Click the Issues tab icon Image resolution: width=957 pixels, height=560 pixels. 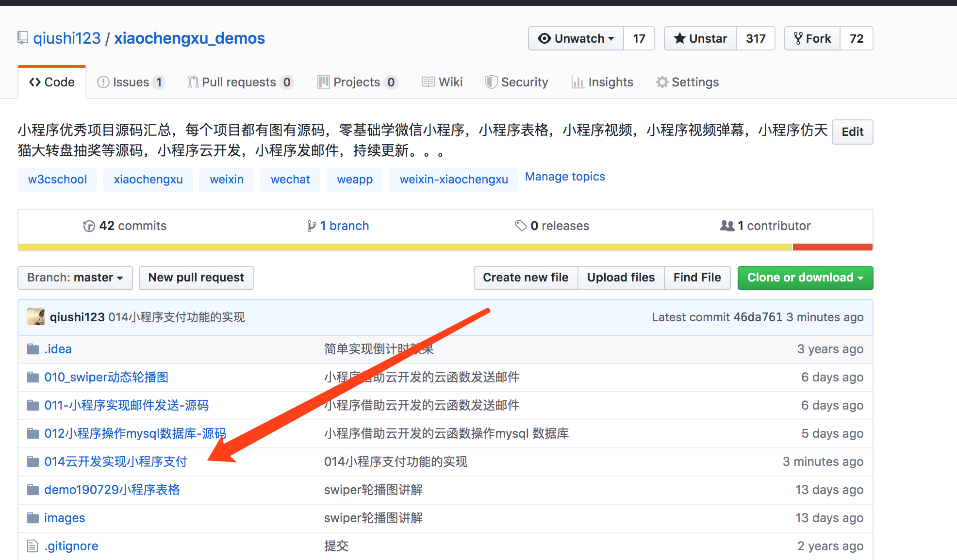[x=103, y=82]
